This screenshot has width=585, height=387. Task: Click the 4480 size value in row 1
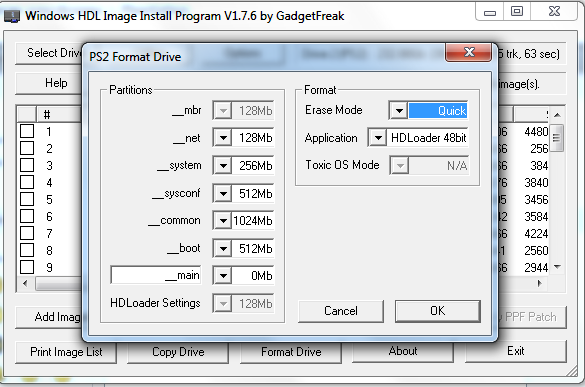[536, 132]
